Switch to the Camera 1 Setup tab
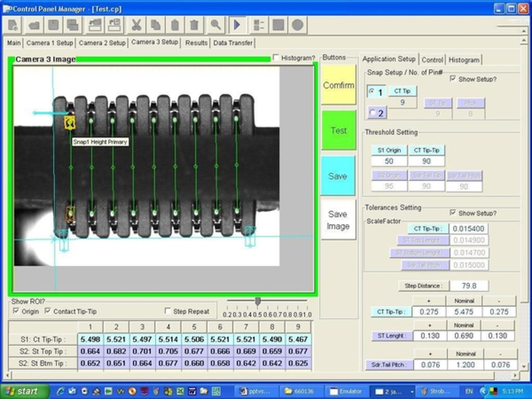Viewport: 532px width, 399px height. 49,43
